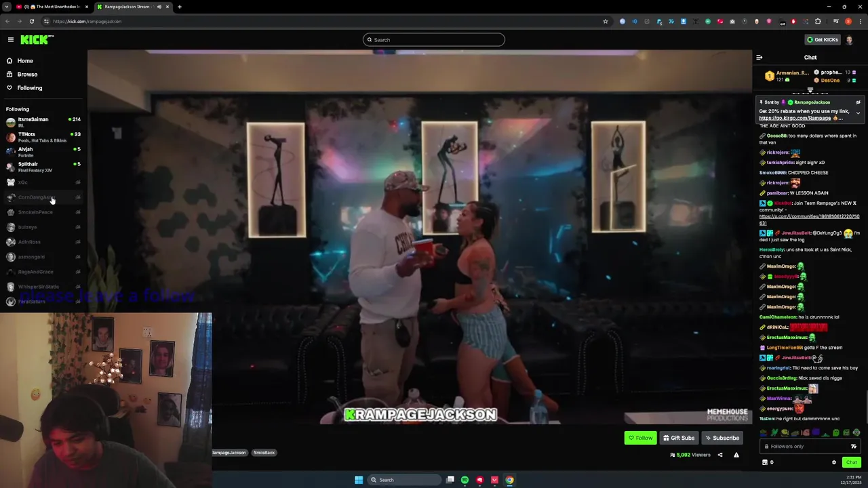868x488 pixels.
Task: Open Chrome from the taskbar
Action: 509,480
